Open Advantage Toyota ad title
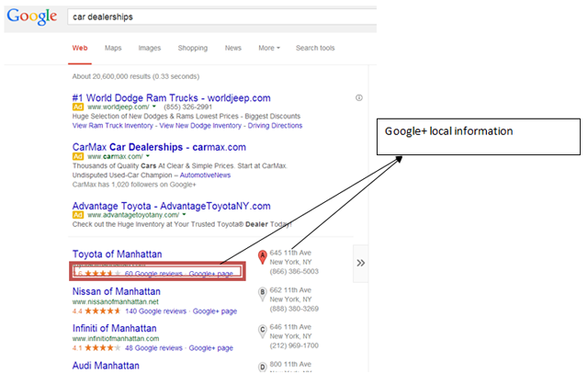This screenshot has height=373, width=588. click(x=172, y=206)
